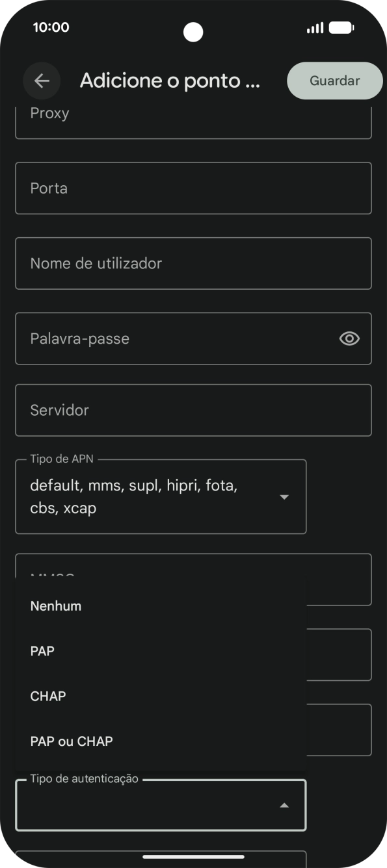Tap the back arrow to exit APN settings
Viewport: 387px width, 868px height.
click(x=42, y=80)
